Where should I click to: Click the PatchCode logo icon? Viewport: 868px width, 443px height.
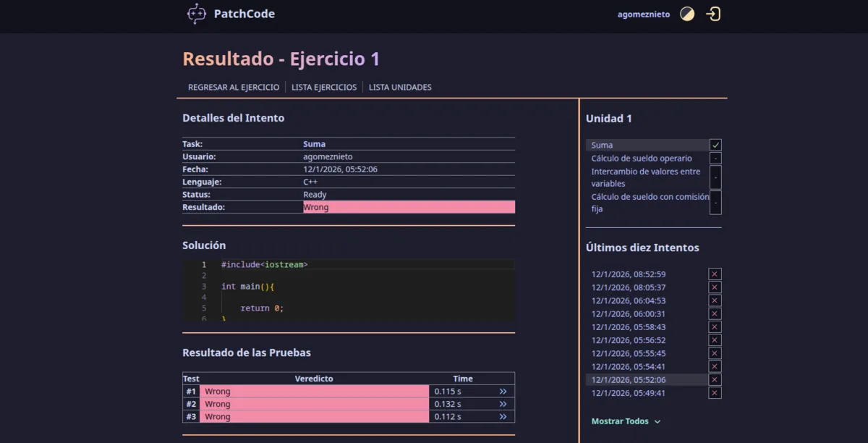pyautogui.click(x=197, y=13)
